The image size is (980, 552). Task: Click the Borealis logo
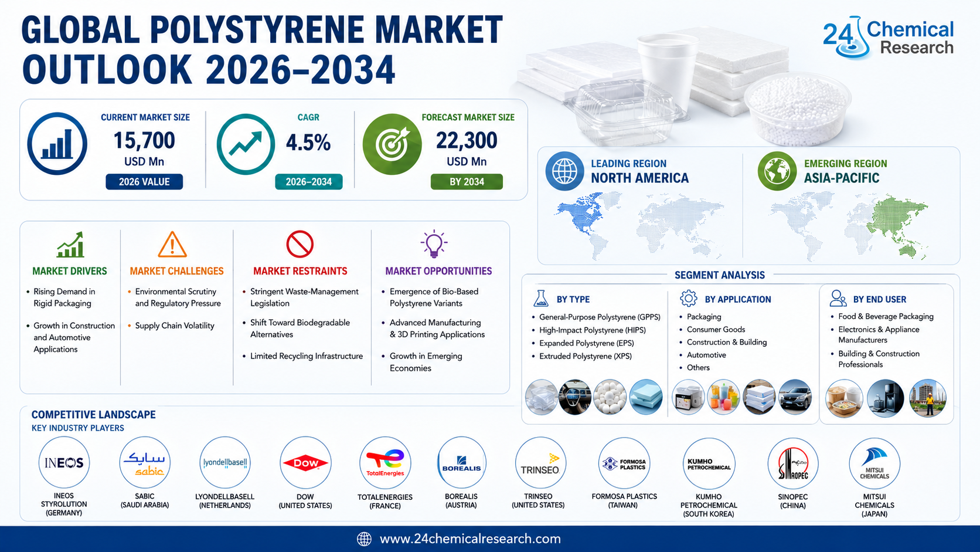point(461,463)
